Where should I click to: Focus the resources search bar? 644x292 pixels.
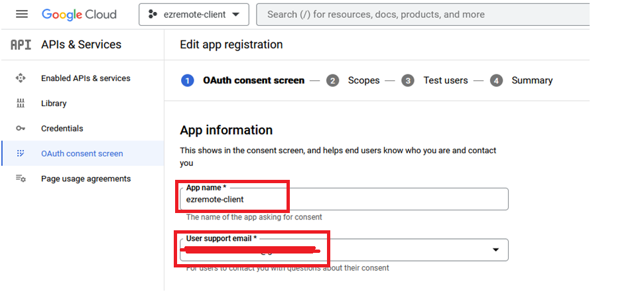click(423, 15)
